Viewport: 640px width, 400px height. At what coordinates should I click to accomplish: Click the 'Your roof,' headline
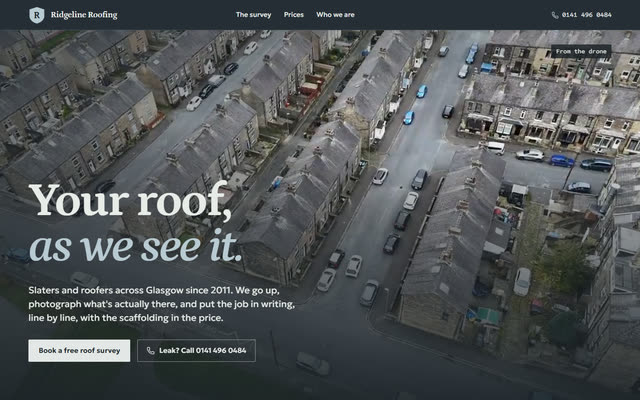click(x=131, y=200)
